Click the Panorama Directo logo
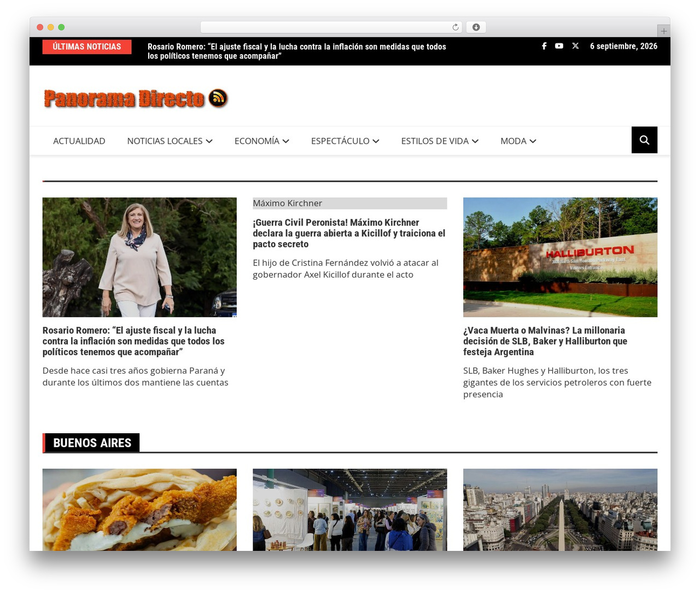Screen dimensions: 700x593 point(136,98)
